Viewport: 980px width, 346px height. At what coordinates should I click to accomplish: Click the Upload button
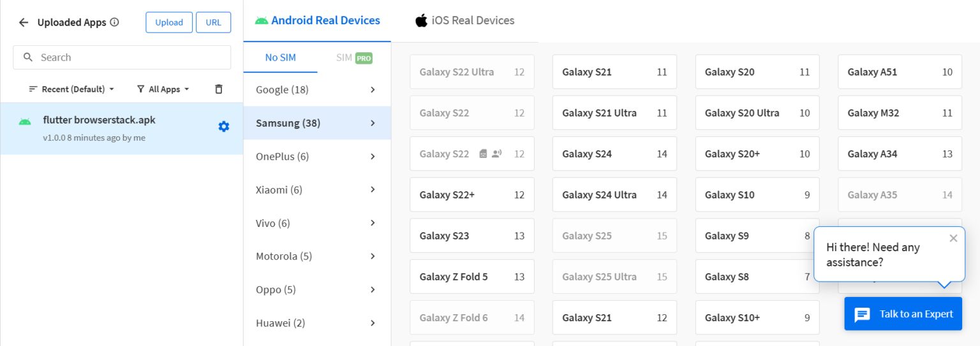coord(169,22)
